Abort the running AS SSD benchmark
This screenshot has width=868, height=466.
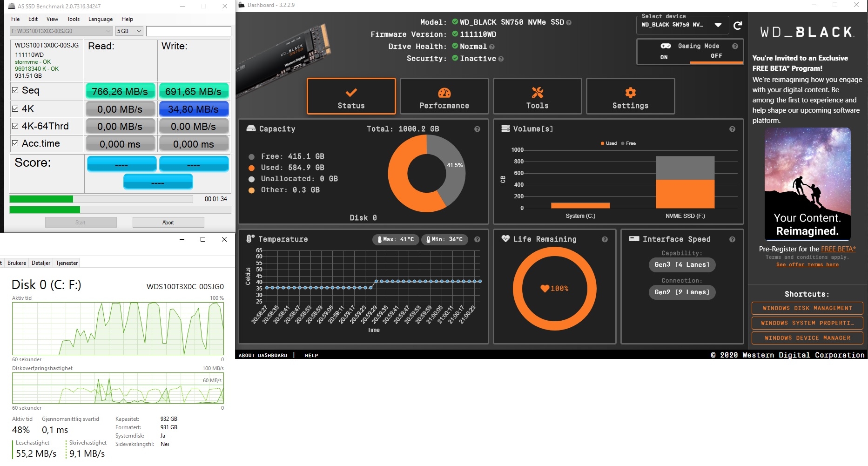[168, 223]
